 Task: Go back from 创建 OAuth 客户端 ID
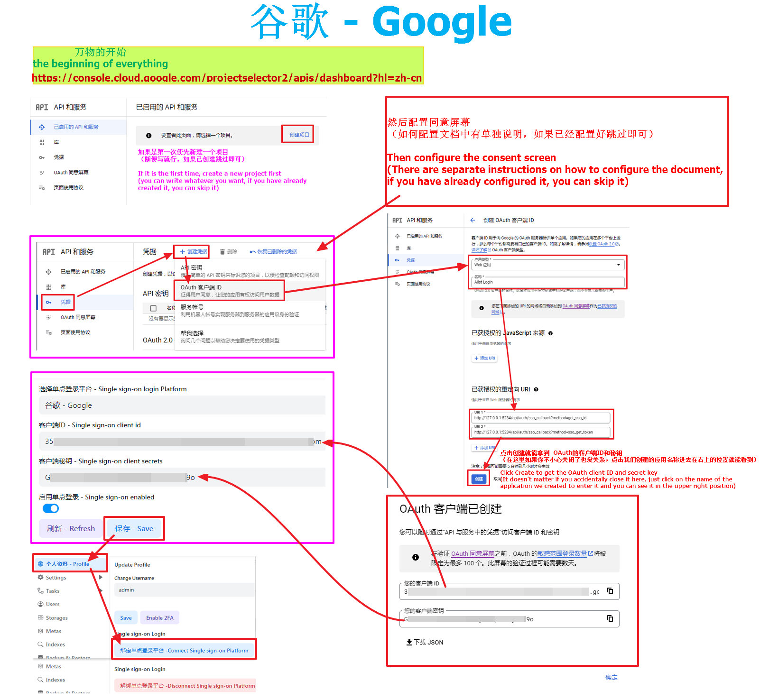473,220
